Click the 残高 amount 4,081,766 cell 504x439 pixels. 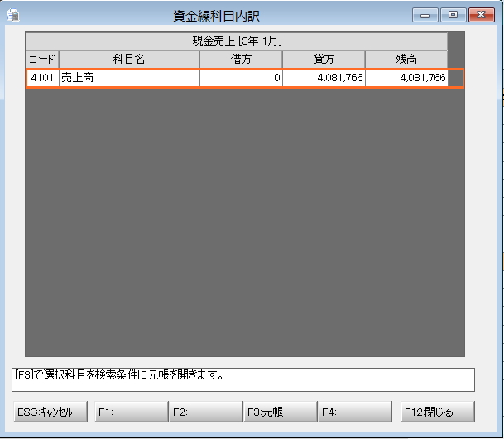pos(406,78)
